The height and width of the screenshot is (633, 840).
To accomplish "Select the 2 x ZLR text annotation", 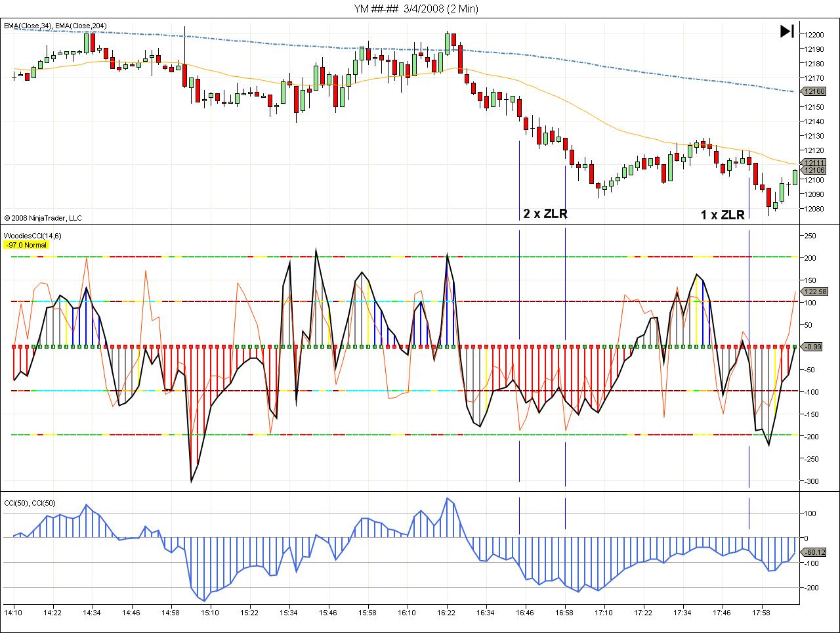I will (x=545, y=213).
